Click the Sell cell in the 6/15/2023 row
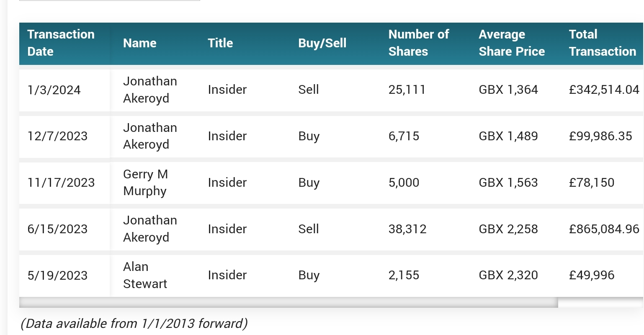Image resolution: width=644 pixels, height=335 pixels. pyautogui.click(x=309, y=229)
